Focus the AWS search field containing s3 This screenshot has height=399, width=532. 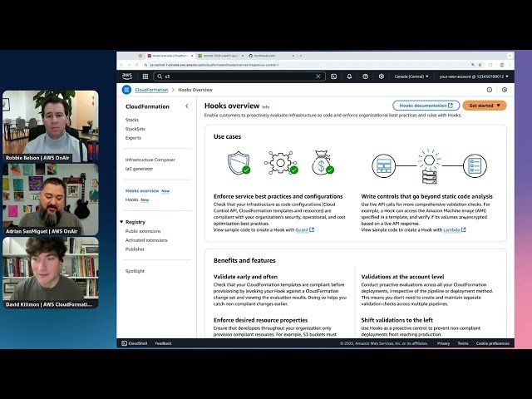239,76
